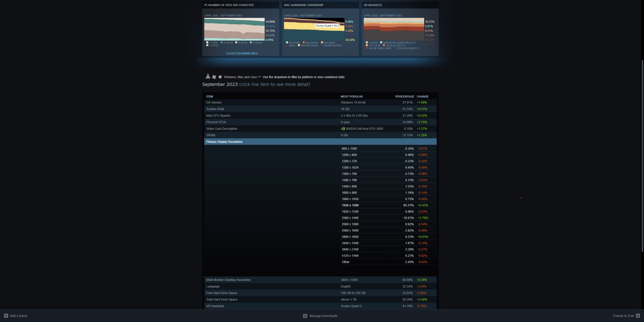
Task: Click the Windows logo platform icon
Action: click(214, 77)
